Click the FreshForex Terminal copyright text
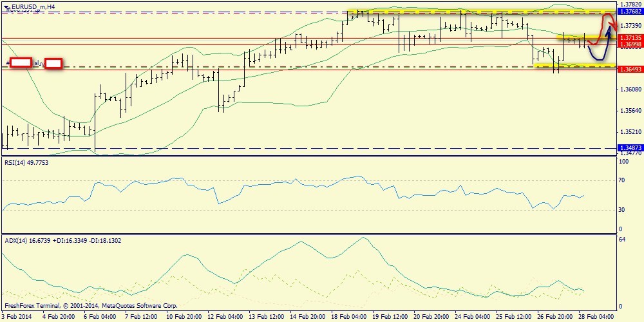This screenshot has height=322, width=644. coord(90,305)
